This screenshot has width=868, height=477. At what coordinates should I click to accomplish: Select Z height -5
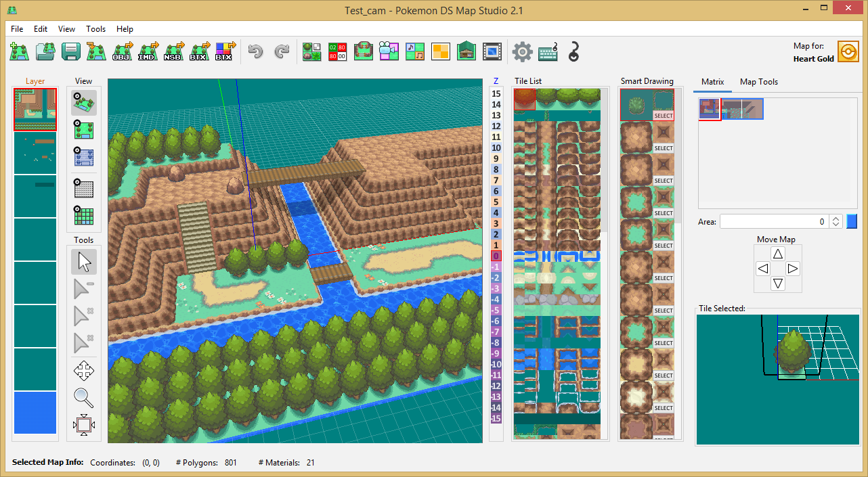pos(496,310)
